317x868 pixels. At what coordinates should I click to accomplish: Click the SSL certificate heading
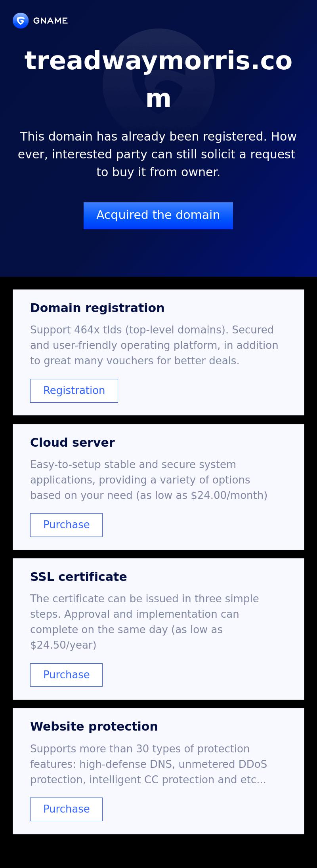click(x=78, y=577)
